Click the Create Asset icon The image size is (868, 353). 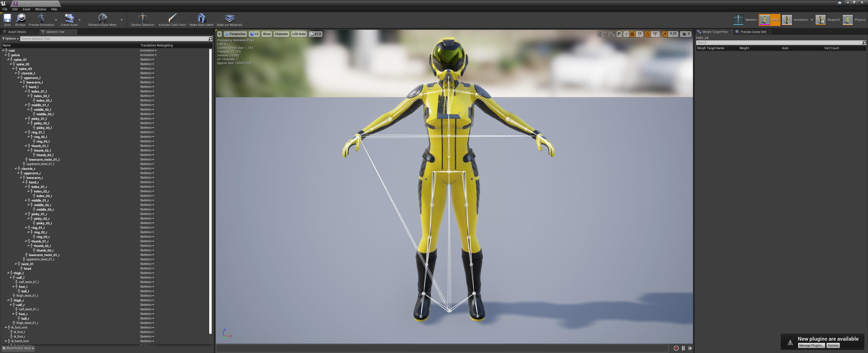(69, 18)
